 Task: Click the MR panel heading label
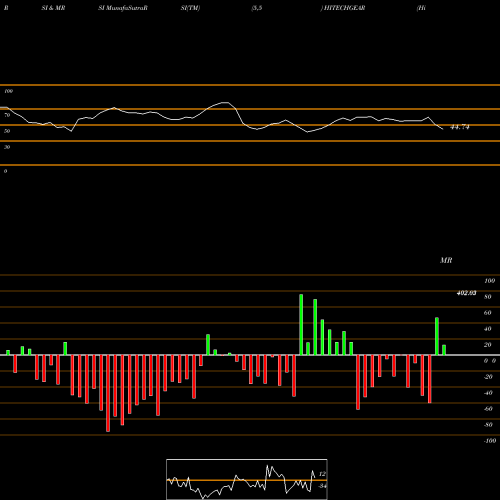pyautogui.click(x=446, y=260)
